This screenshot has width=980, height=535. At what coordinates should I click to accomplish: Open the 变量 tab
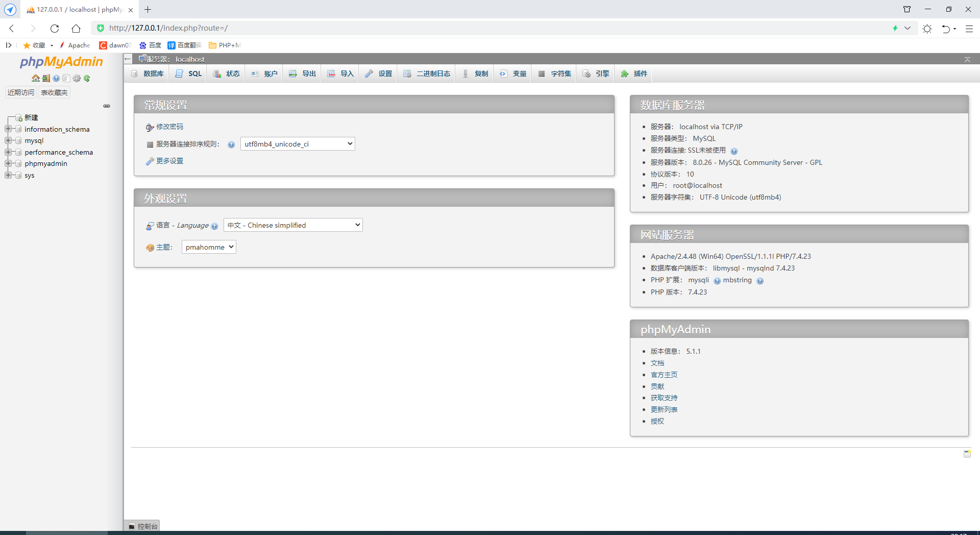pos(513,74)
